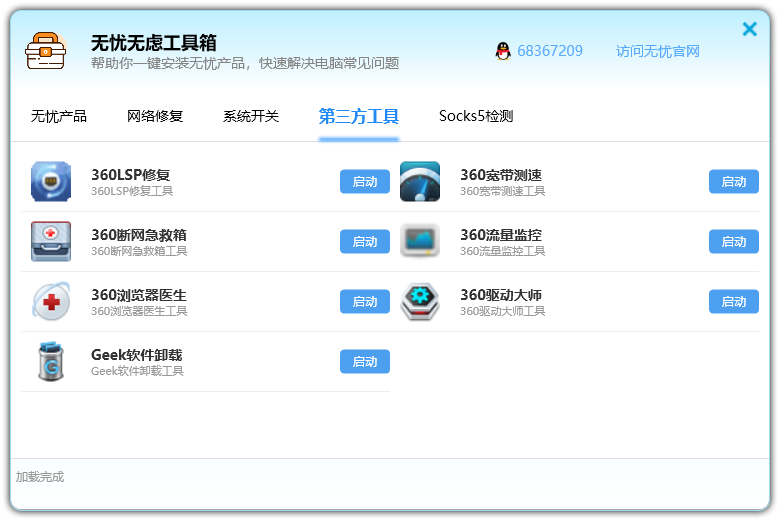Click the 360浏览器医生工具 description text
Screen dimensions: 780x520
[139, 311]
